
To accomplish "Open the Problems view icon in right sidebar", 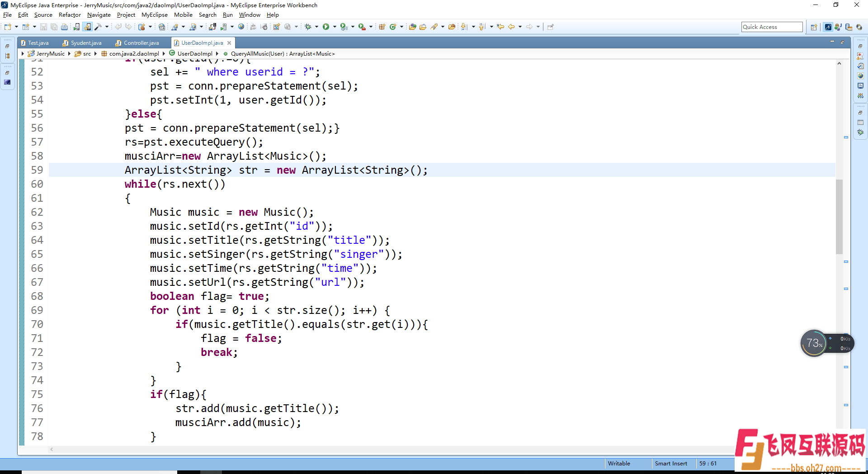I will (x=860, y=56).
